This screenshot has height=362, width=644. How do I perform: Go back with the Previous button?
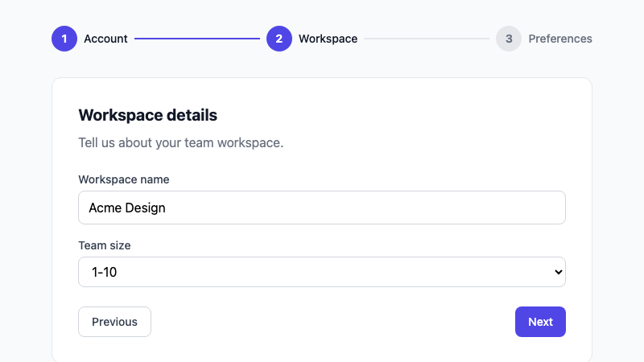114,322
